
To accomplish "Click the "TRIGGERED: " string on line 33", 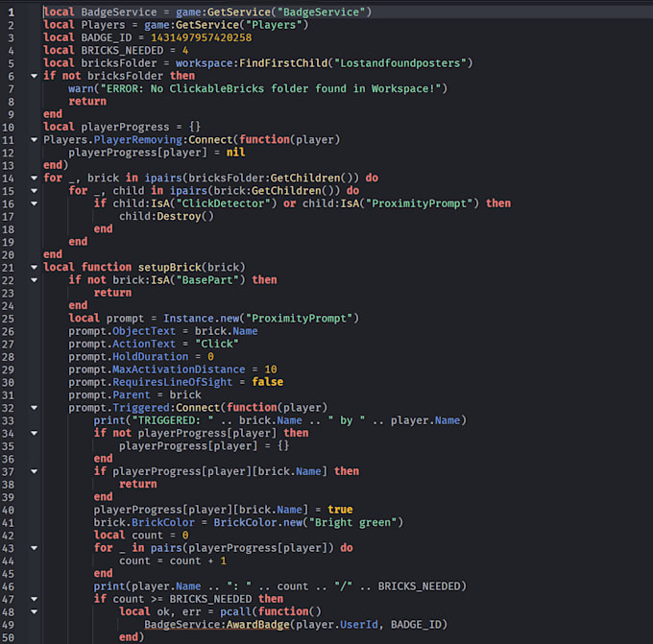I will 173,421.
